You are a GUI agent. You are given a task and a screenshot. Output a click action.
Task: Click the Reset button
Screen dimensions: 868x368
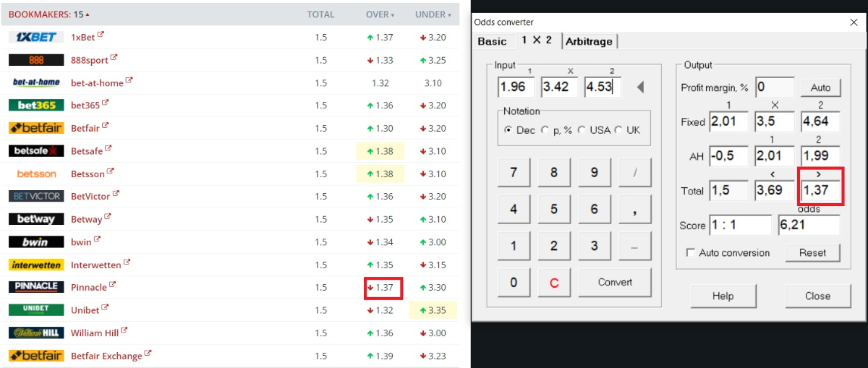point(812,252)
